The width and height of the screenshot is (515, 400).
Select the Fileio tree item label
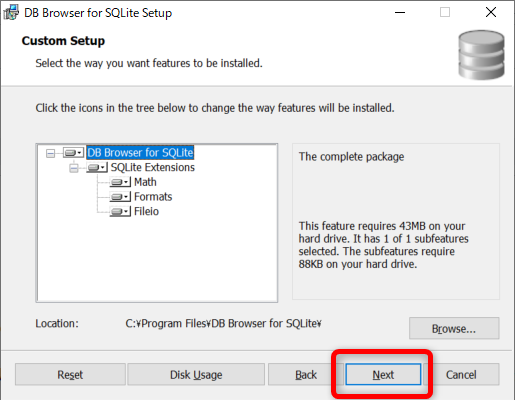click(x=146, y=211)
